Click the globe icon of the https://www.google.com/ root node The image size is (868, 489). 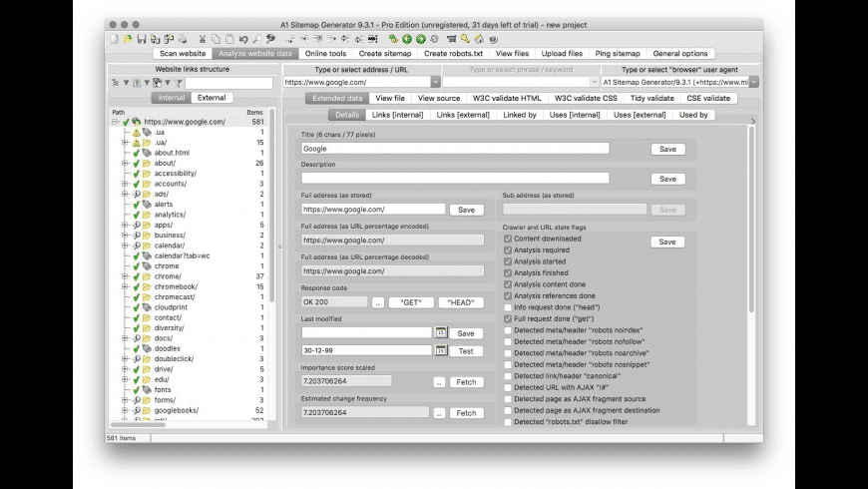coord(136,122)
